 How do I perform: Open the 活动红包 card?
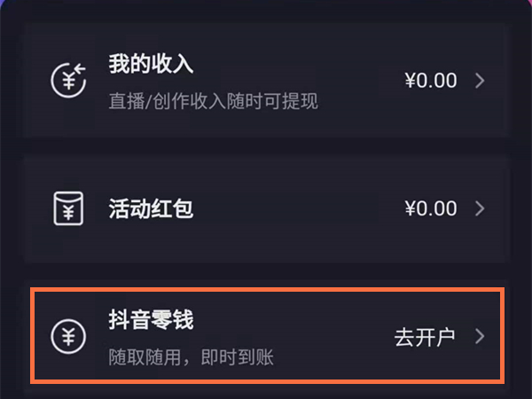pyautogui.click(x=266, y=208)
